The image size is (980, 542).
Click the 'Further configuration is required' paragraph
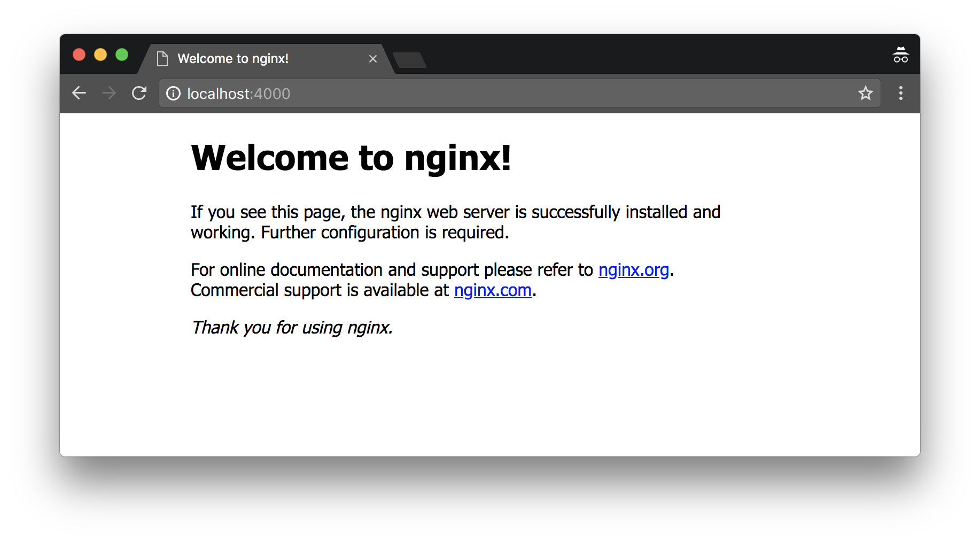[455, 222]
